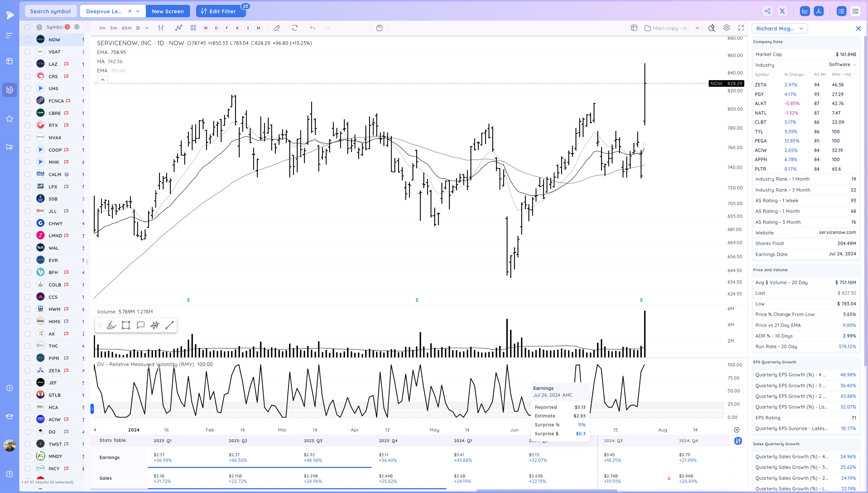The image size is (868, 493).
Task: Expand chart to fullscreen with the expand icon
Action: [741, 28]
